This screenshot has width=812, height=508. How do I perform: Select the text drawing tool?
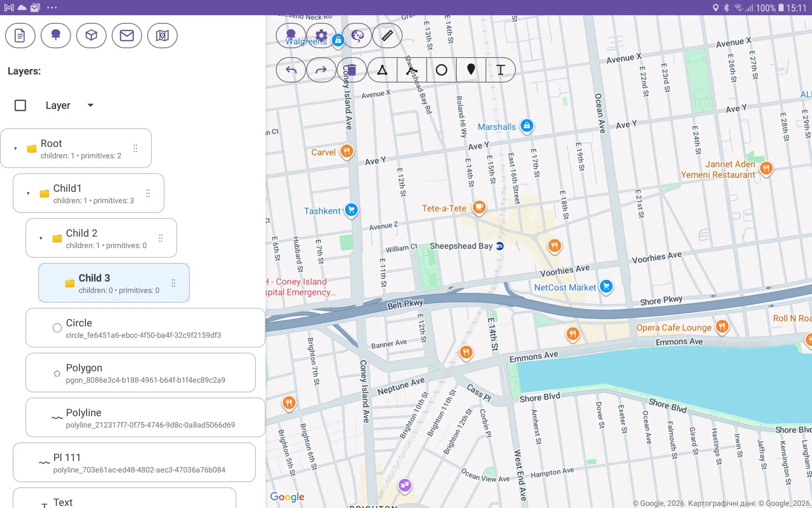pos(501,70)
